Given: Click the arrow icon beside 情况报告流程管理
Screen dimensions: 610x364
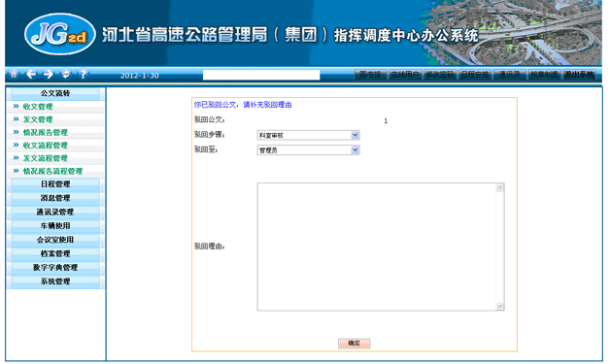Looking at the screenshot, I should point(16,171).
